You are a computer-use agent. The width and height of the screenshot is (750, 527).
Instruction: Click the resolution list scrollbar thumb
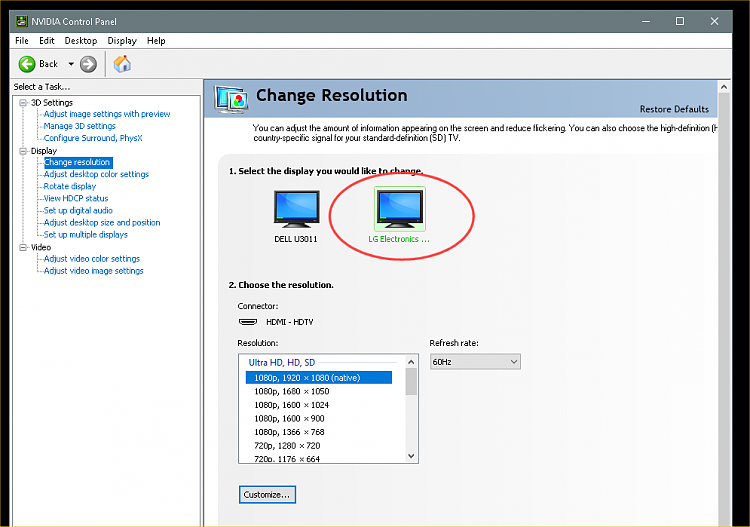411,382
